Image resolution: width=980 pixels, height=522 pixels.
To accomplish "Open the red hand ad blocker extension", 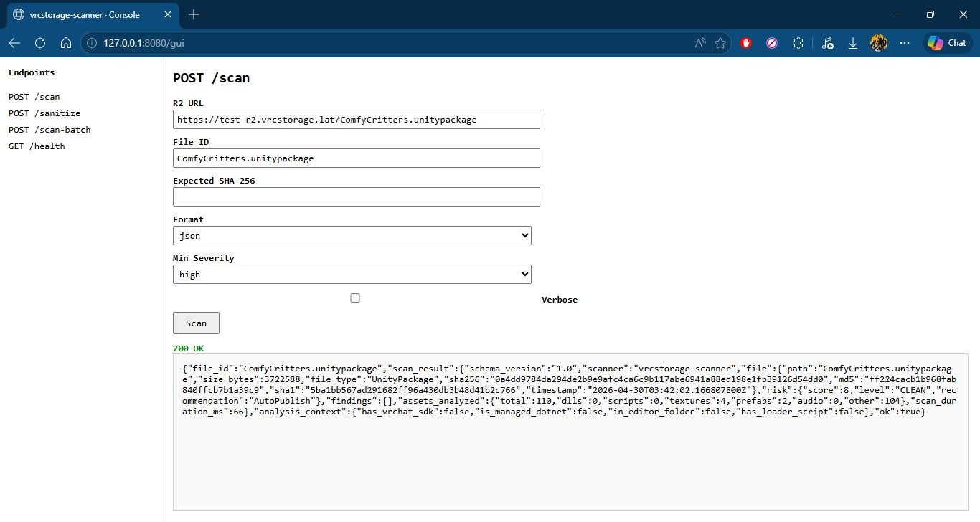I will (746, 43).
